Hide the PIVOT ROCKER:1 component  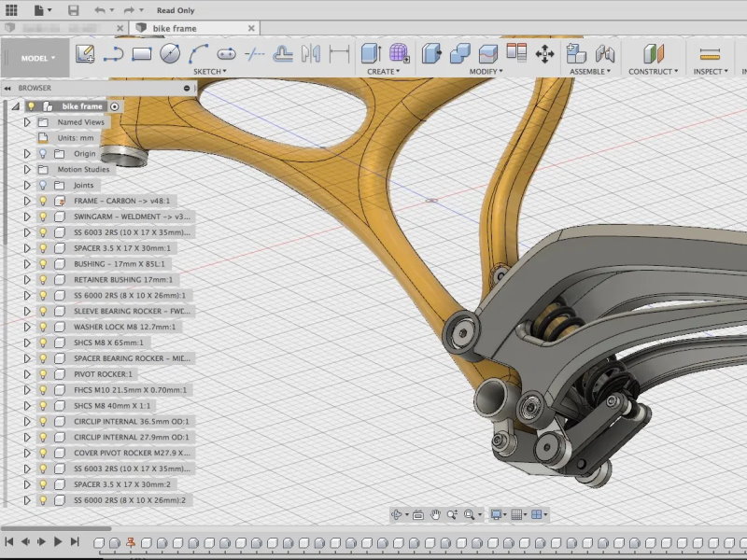(x=43, y=374)
